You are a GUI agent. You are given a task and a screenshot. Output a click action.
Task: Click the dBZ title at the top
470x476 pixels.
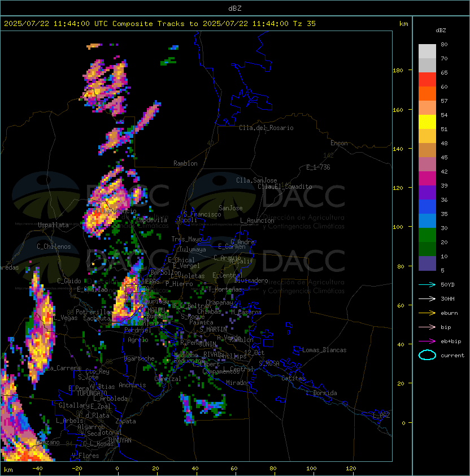(x=235, y=8)
